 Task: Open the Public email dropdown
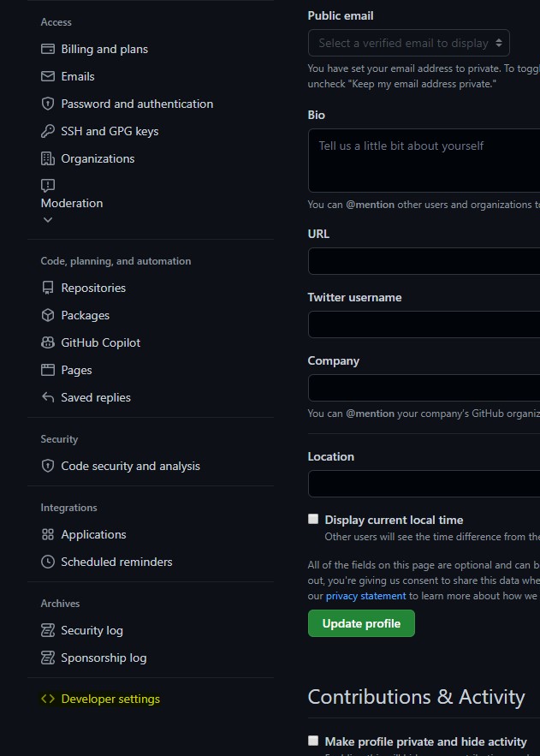click(408, 43)
